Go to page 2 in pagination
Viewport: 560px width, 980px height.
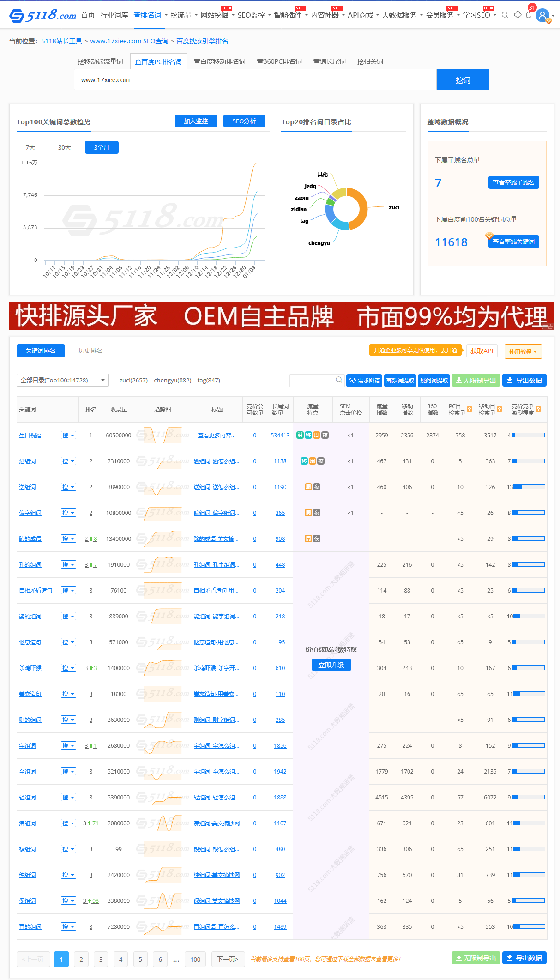pyautogui.click(x=81, y=959)
